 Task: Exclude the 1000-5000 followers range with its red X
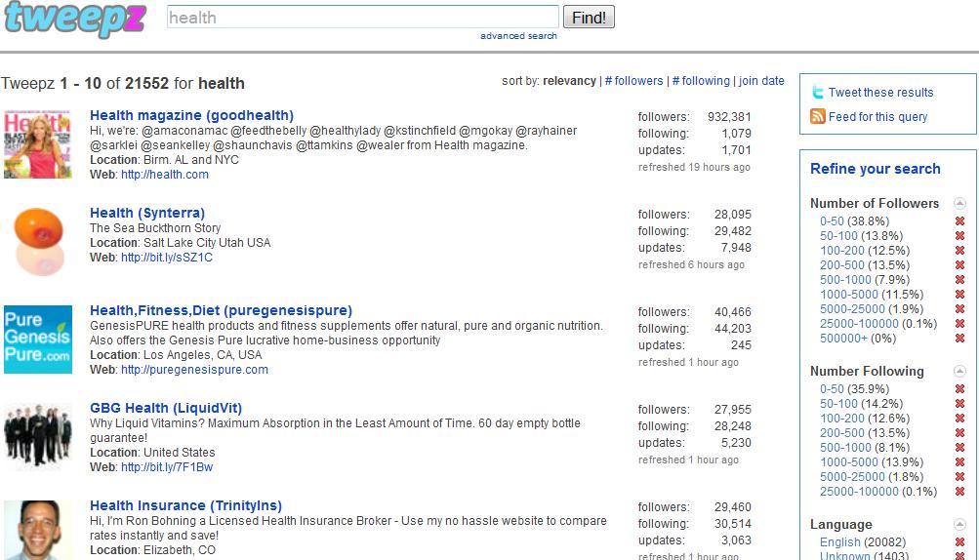click(x=959, y=294)
